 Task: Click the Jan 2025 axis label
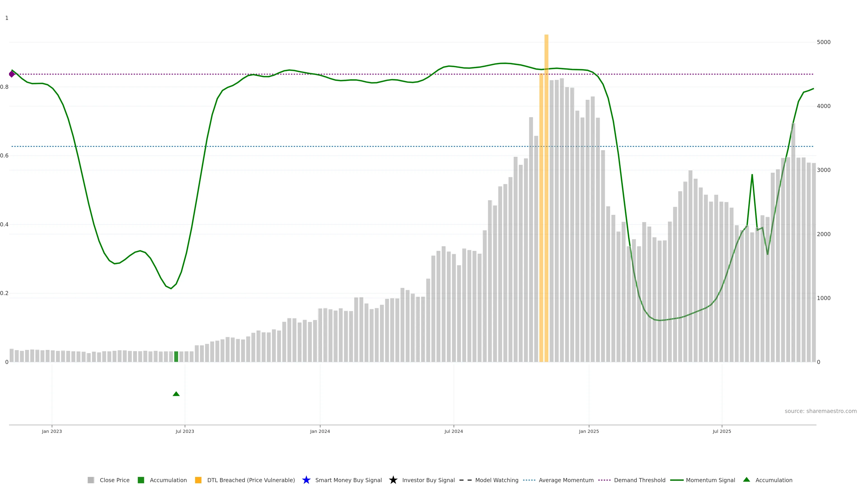(589, 431)
